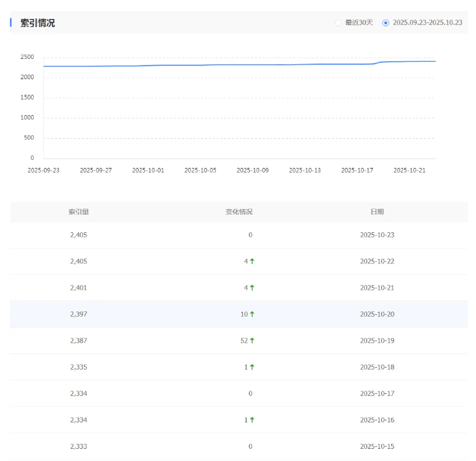Click the 2,333 index value cell
The width and height of the screenshot is (476, 461).
79,446
